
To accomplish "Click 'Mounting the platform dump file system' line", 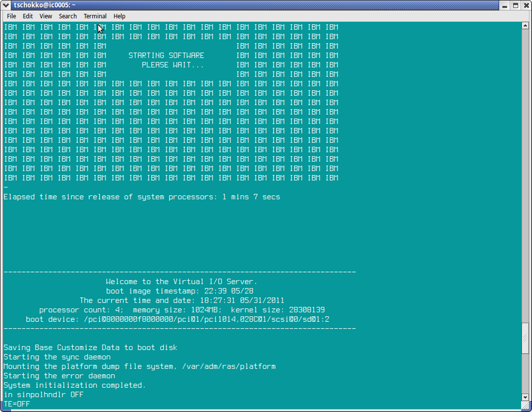I will (139, 366).
